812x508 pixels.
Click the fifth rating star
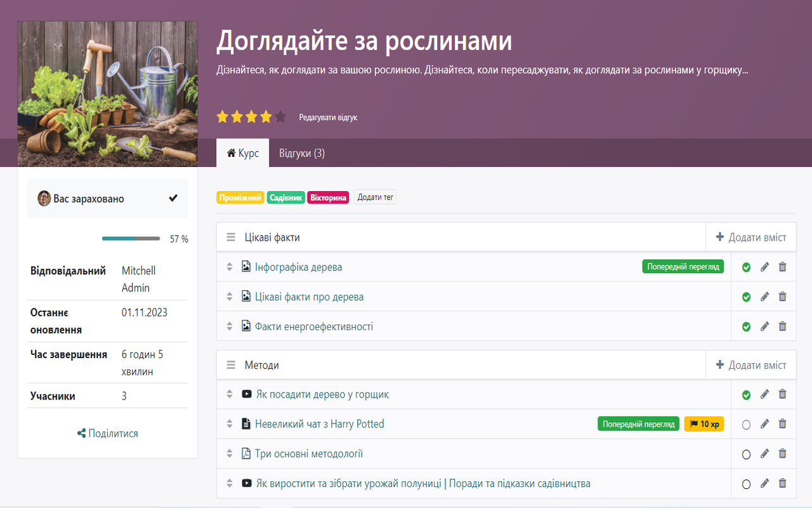coord(280,117)
